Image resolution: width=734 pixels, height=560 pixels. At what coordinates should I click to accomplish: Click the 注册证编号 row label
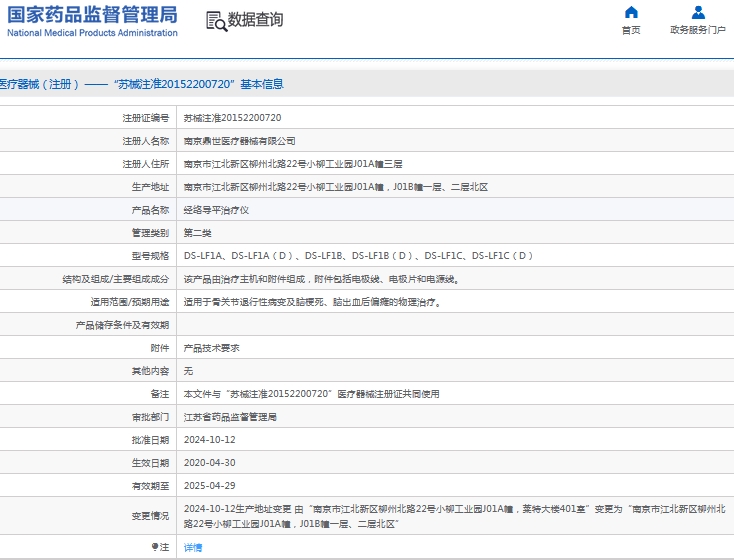146,118
